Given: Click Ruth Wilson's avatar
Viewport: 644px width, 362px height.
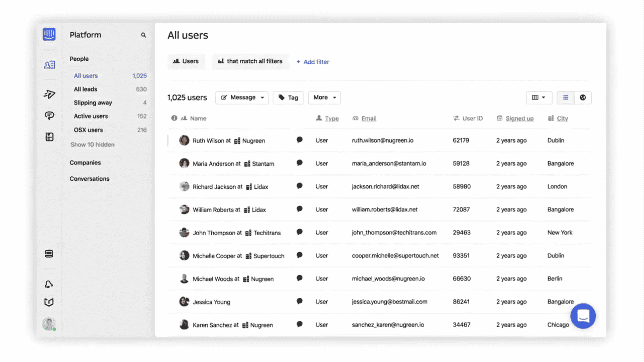Looking at the screenshot, I should click(184, 140).
